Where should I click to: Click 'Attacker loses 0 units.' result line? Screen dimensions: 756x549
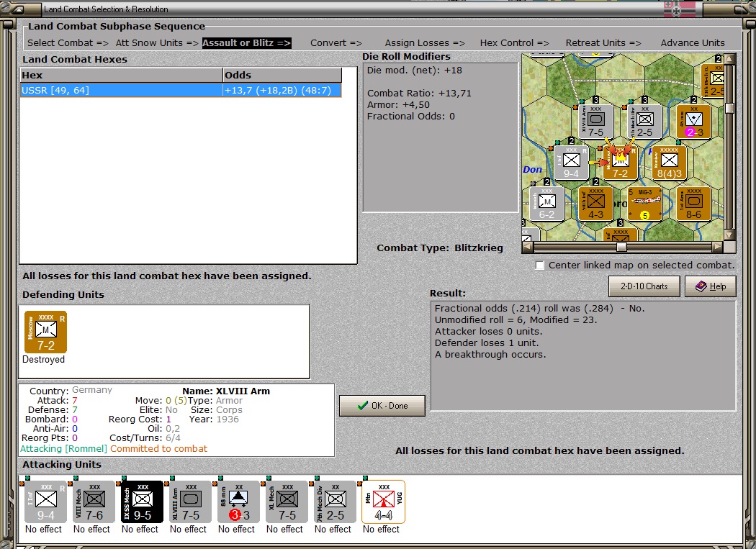[x=488, y=332]
